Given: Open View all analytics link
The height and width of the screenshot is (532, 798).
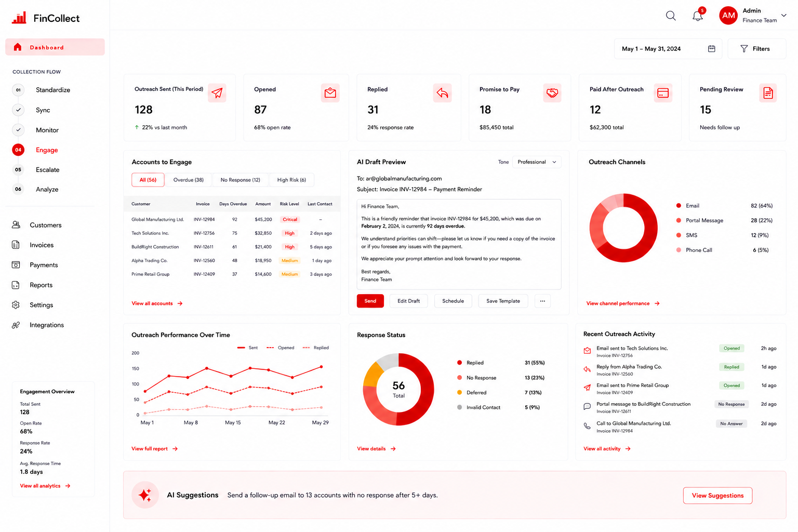Looking at the screenshot, I should coord(45,486).
